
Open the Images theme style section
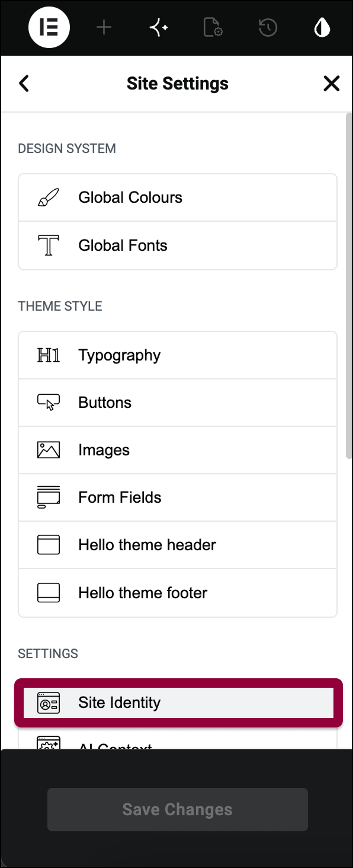pyautogui.click(x=178, y=450)
